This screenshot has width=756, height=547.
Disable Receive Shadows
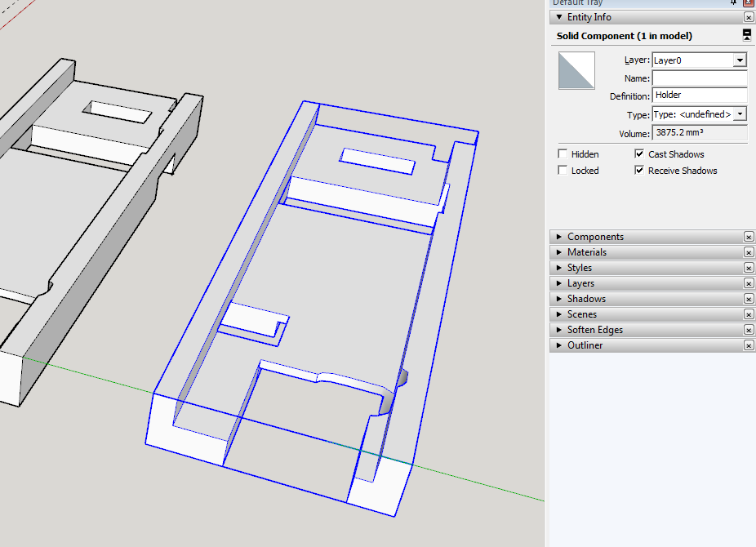640,170
